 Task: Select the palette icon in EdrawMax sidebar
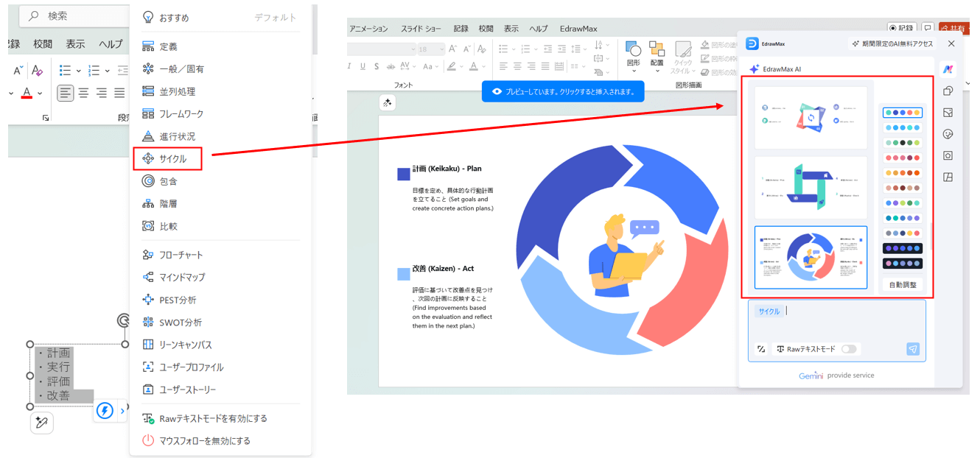coord(948,134)
